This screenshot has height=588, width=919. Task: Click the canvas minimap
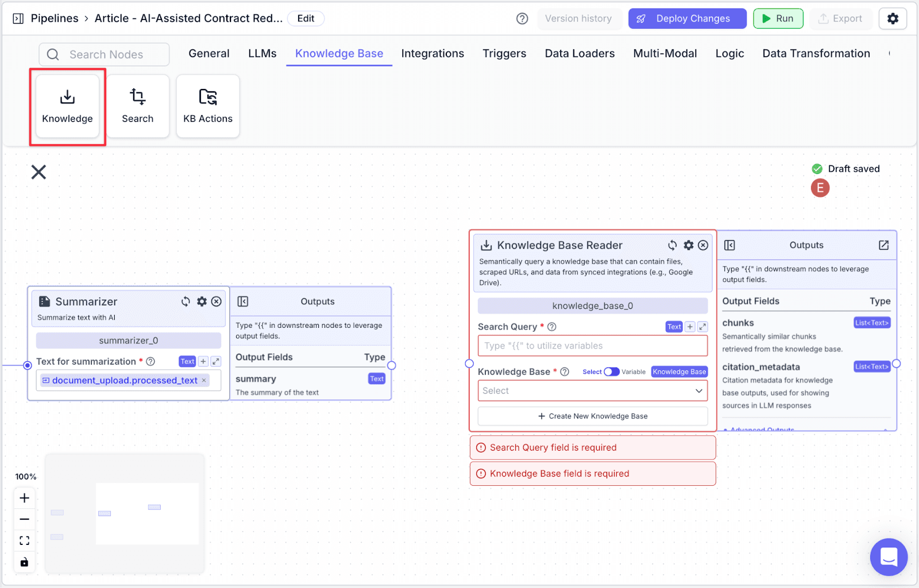125,513
